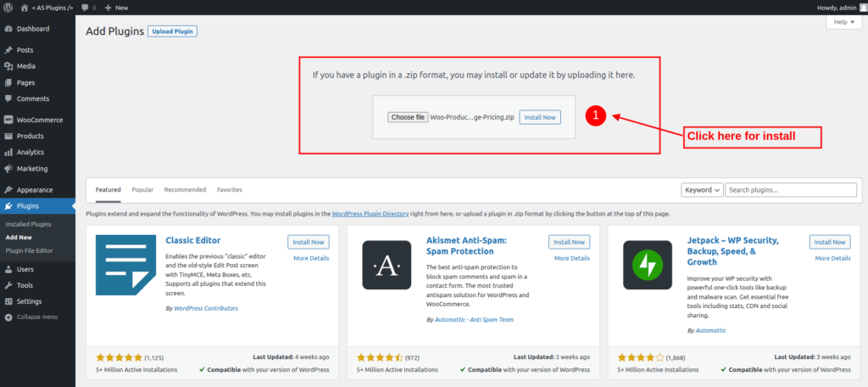Open the WordPress Plugin Directory link
Screen dimensions: 868x387
[370, 214]
